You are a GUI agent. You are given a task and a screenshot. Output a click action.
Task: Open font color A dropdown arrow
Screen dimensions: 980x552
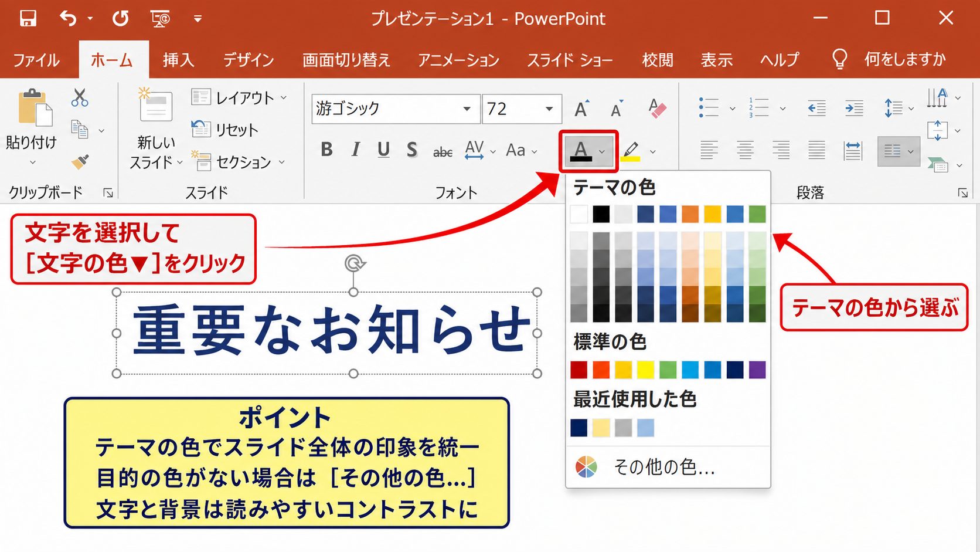tap(602, 151)
